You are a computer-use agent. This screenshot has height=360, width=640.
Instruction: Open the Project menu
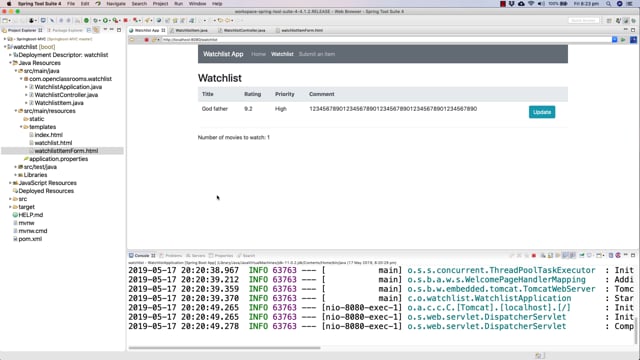tap(160, 4)
